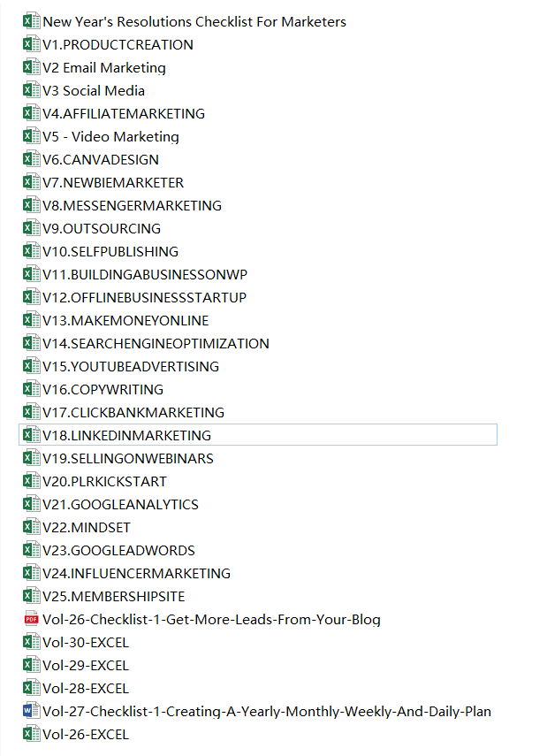Image resolution: width=547 pixels, height=756 pixels.
Task: Select the file name V4.AFFILIATEMARKETING
Action: 124,114
